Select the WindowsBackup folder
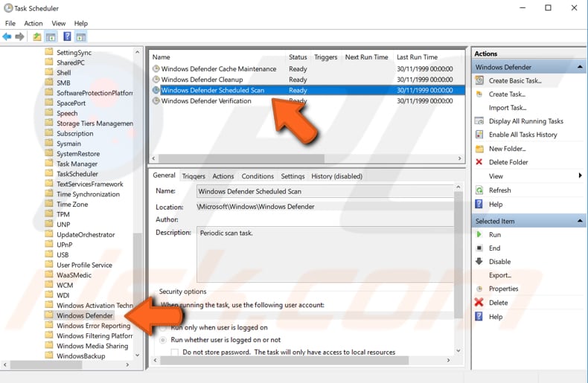The height and width of the screenshot is (383, 588). tap(80, 356)
